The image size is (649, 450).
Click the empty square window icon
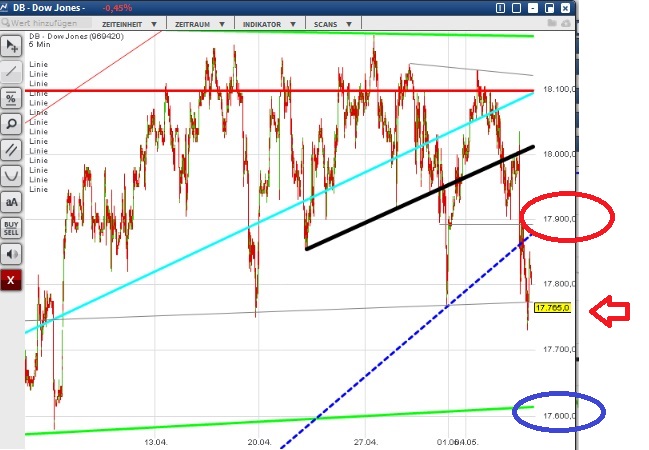[x=516, y=8]
